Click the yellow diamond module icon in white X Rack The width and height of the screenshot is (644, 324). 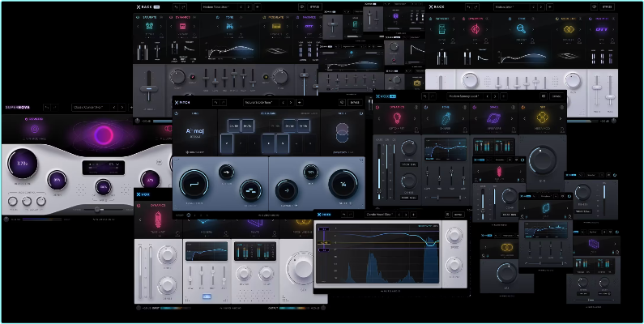point(568,30)
